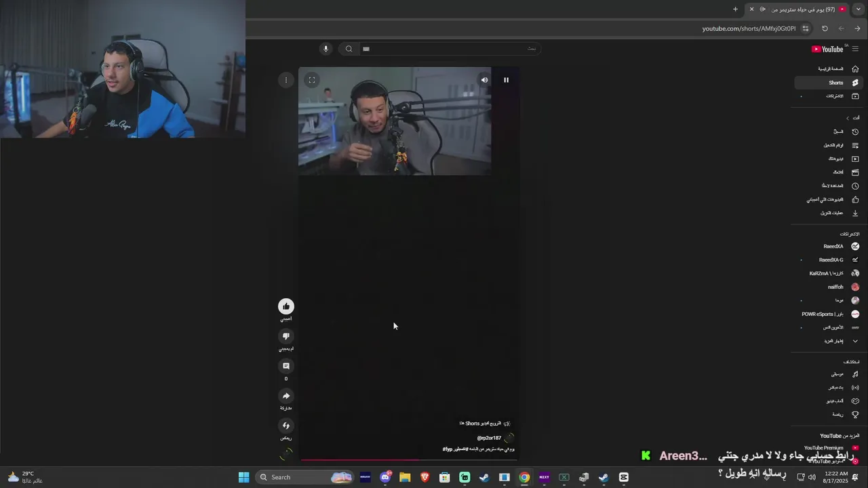This screenshot has height=488, width=868.
Task: Click the taskbar Search box
Action: coord(305,477)
